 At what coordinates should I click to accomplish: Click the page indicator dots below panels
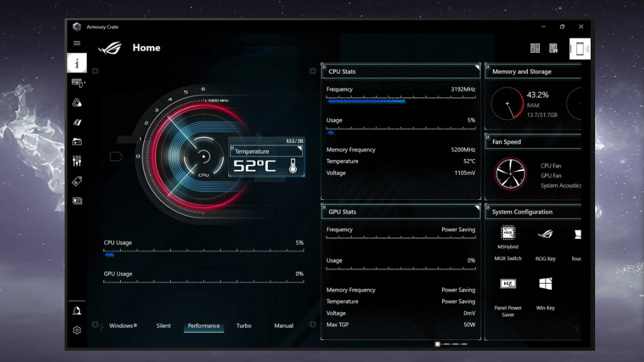tap(451, 344)
